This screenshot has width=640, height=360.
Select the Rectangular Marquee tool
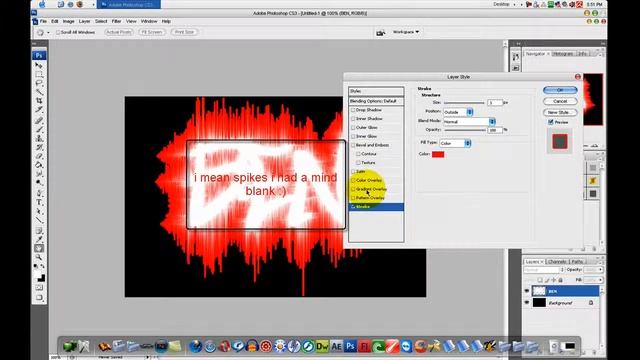(x=39, y=74)
